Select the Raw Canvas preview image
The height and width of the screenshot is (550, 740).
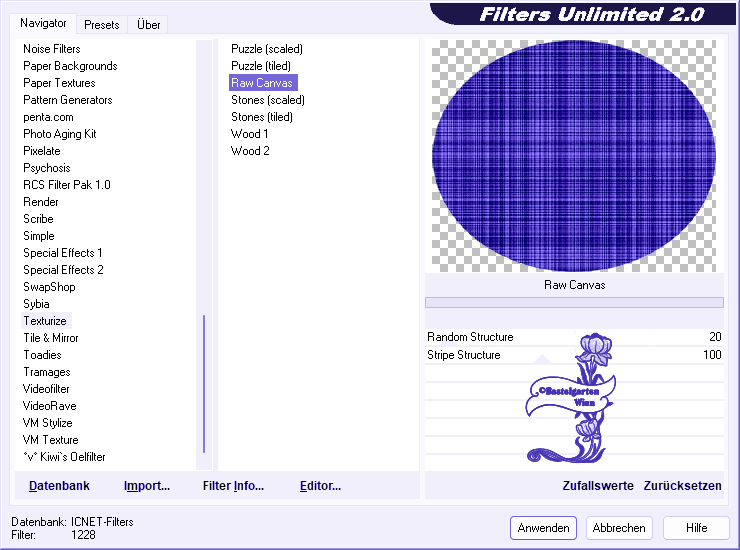click(574, 156)
